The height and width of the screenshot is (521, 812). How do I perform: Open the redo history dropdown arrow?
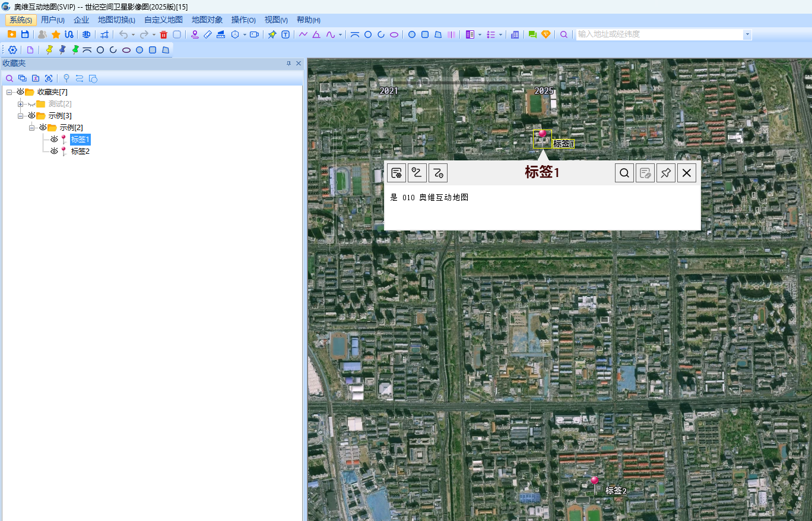(154, 34)
